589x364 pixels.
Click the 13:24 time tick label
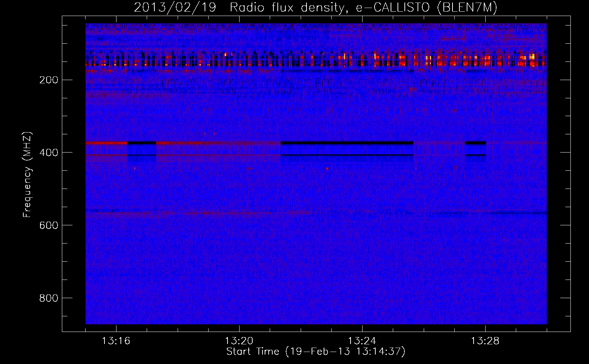point(362,341)
